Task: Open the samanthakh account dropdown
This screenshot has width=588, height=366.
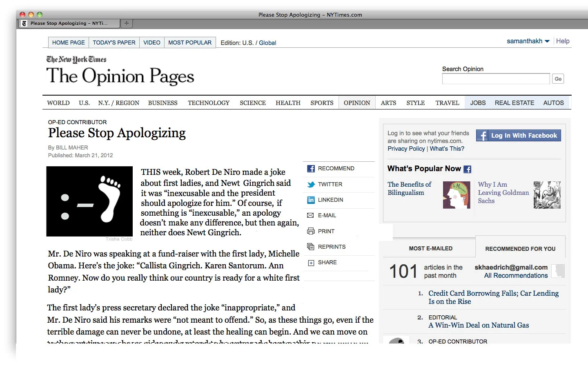Action: (x=528, y=41)
